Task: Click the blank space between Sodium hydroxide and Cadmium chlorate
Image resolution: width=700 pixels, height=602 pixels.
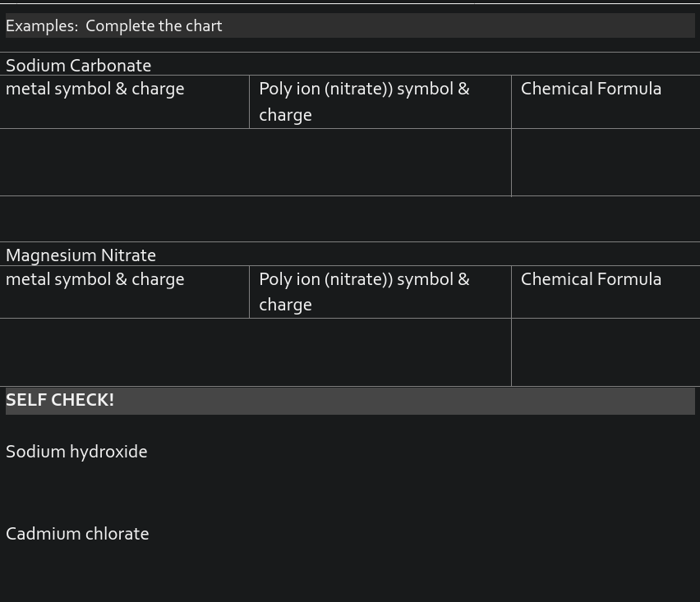Action: tap(246, 493)
